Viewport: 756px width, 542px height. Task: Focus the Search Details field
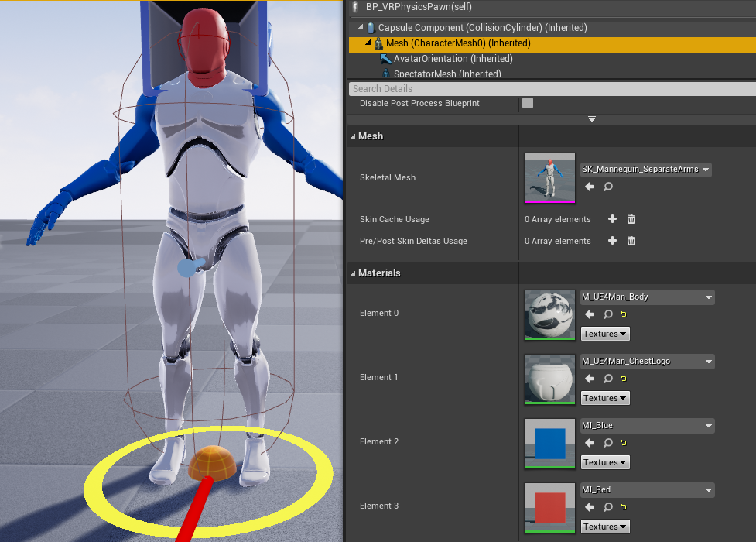click(552, 89)
